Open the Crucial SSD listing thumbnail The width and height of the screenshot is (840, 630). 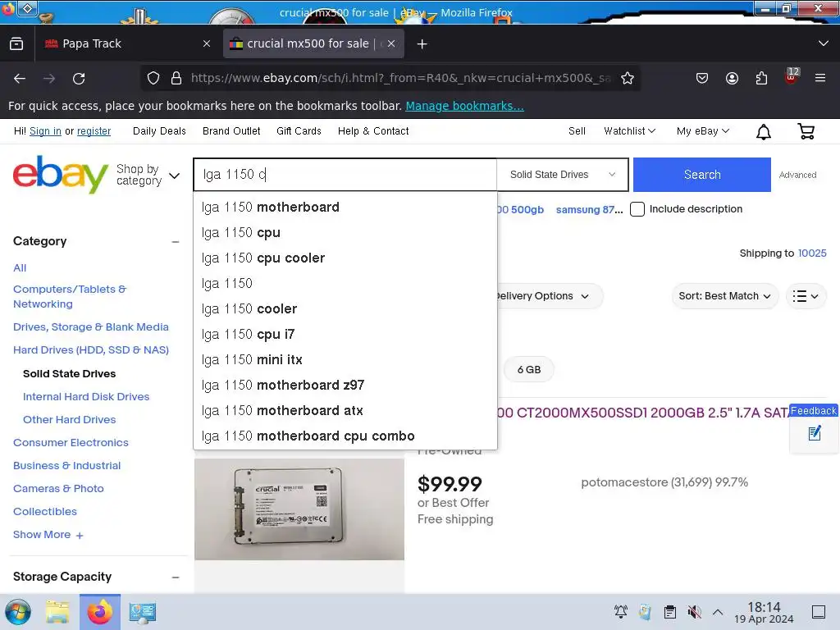point(299,509)
